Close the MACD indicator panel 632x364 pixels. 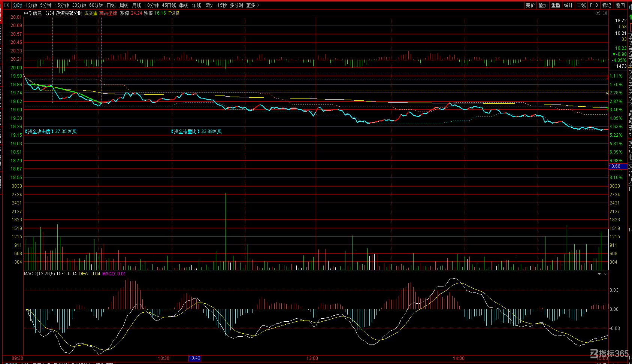tap(605, 274)
